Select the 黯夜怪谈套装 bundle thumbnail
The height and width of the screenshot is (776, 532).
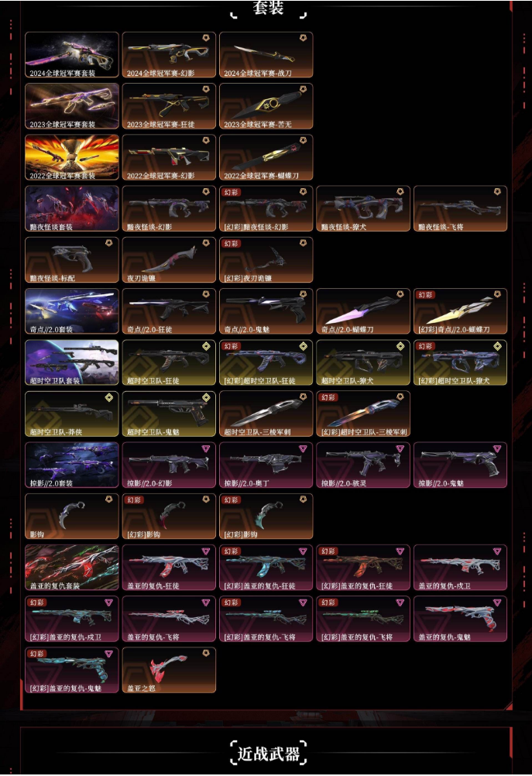72,209
